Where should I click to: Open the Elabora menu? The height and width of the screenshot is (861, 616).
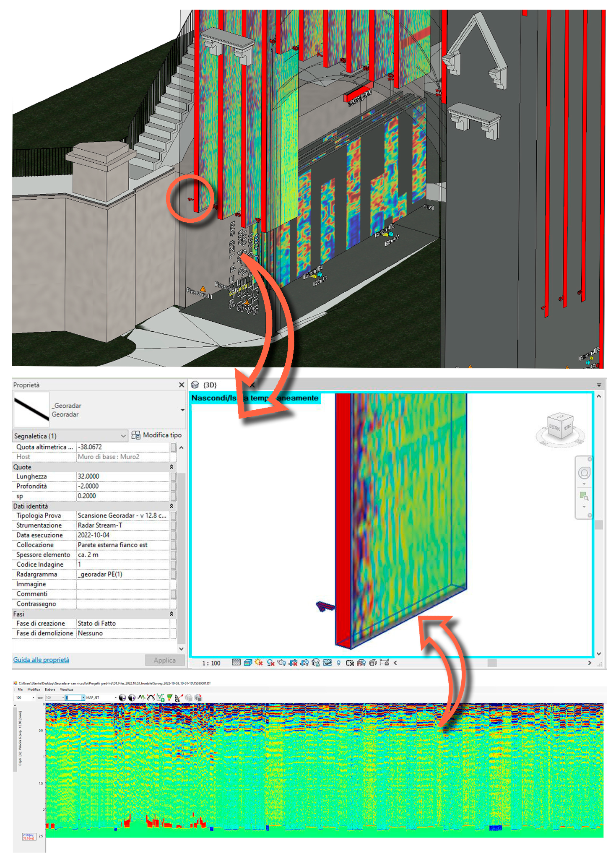(50, 689)
